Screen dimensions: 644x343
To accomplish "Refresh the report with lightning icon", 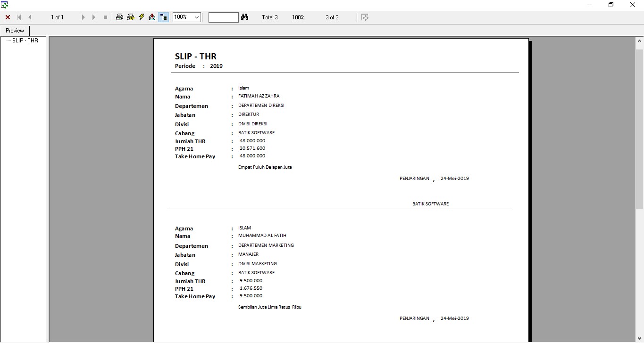I will (142, 17).
